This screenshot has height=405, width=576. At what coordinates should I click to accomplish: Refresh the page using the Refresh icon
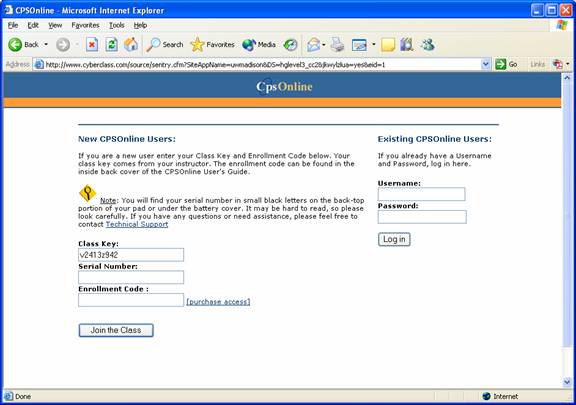point(112,45)
